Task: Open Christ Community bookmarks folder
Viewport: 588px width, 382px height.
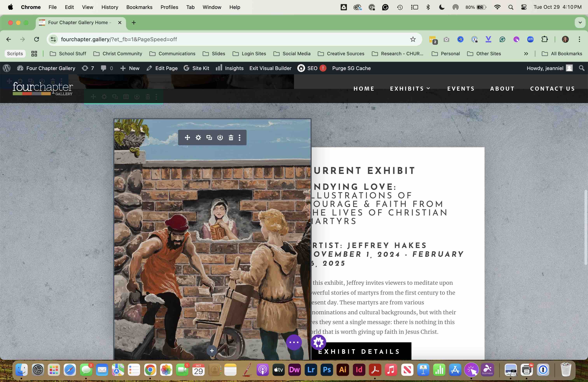Action: 118,54
